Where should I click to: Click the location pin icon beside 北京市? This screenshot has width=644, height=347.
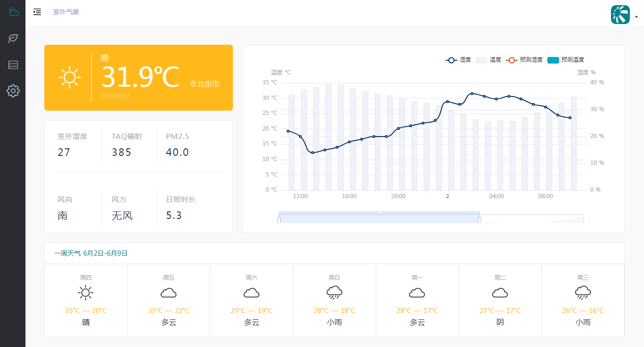pyautogui.click(x=192, y=83)
